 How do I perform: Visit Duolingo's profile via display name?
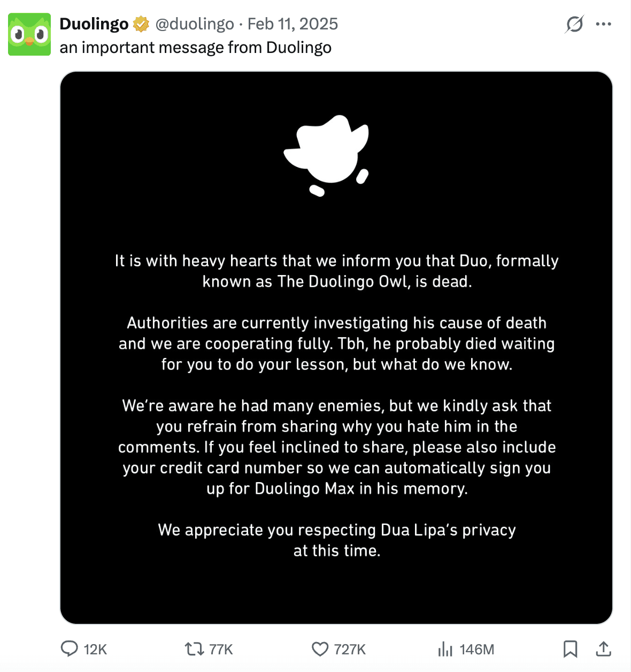click(94, 24)
